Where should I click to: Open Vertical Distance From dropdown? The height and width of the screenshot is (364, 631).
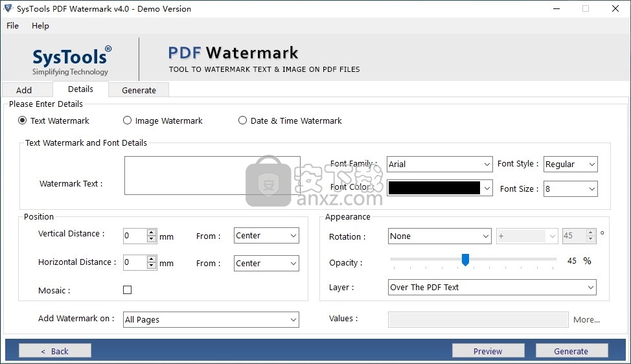click(266, 235)
